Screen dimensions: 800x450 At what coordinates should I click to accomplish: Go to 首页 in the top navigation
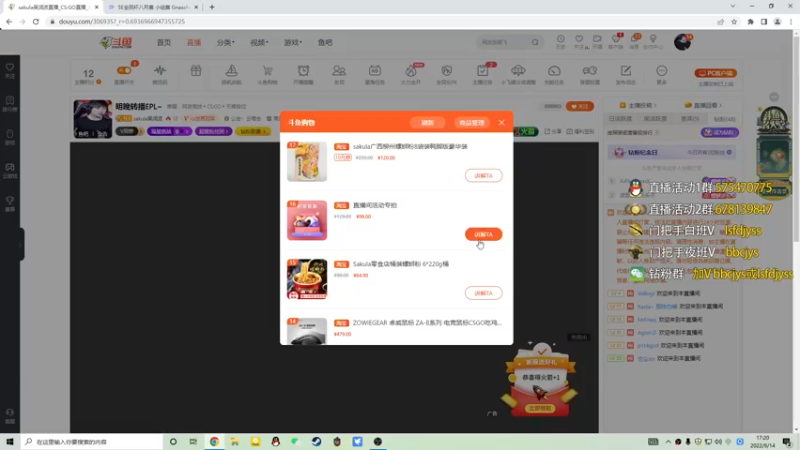click(x=164, y=42)
